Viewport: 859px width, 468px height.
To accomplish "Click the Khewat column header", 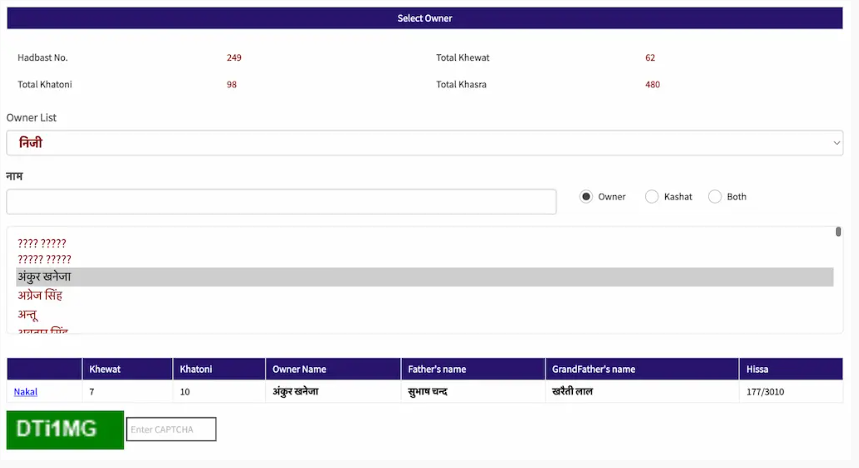I will 105,369.
